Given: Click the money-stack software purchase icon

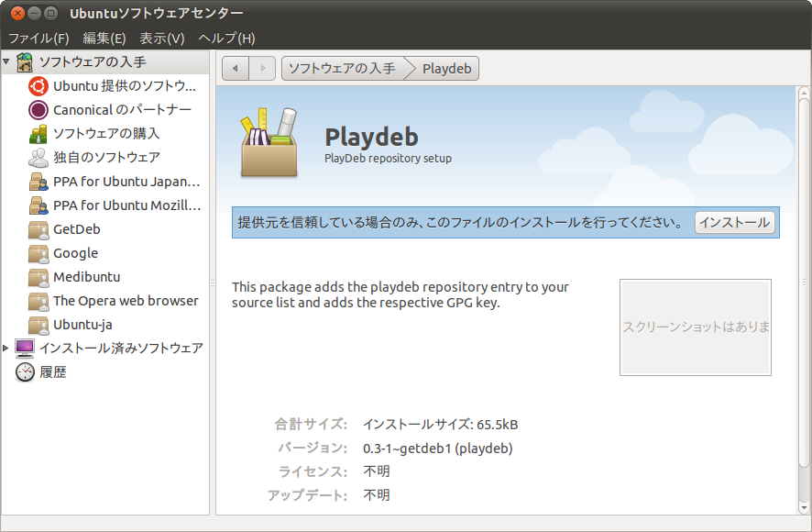Looking at the screenshot, I should point(38,134).
